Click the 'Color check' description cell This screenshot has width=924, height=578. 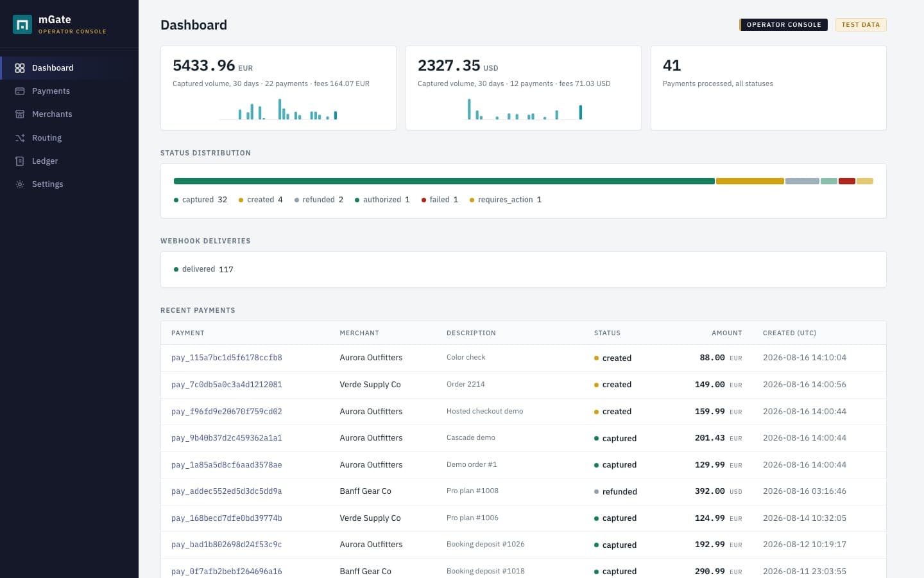point(466,357)
